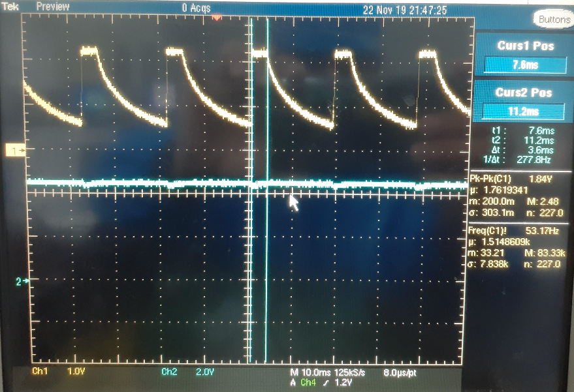Click the Ch1 scale label at bottom
This screenshot has height=392, width=574.
[x=40, y=371]
